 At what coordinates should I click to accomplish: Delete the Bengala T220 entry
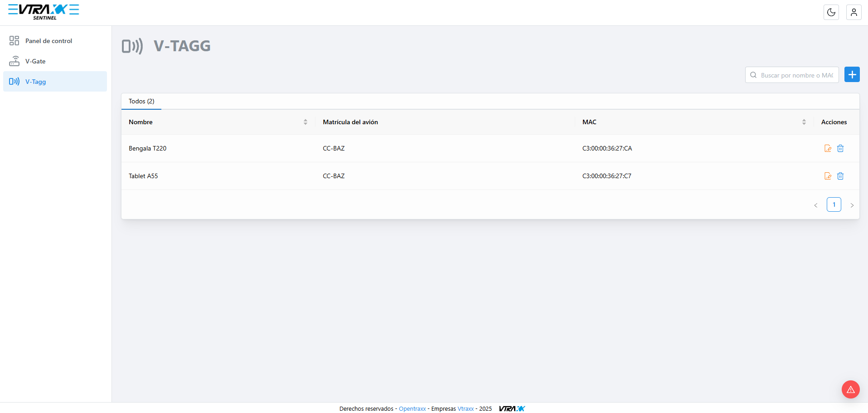[x=840, y=148]
